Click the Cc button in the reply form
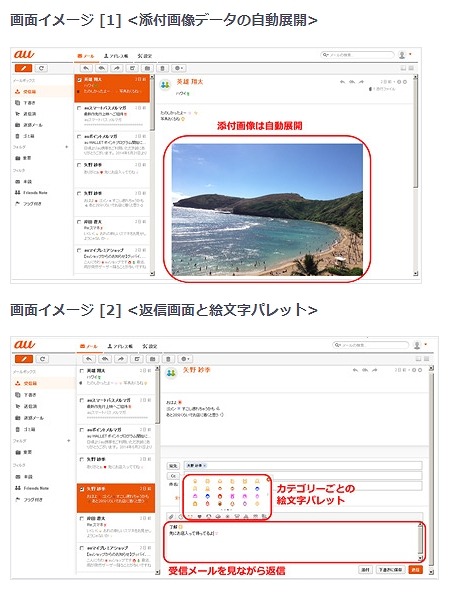Viewport: 457px width, 594px height. (x=173, y=476)
